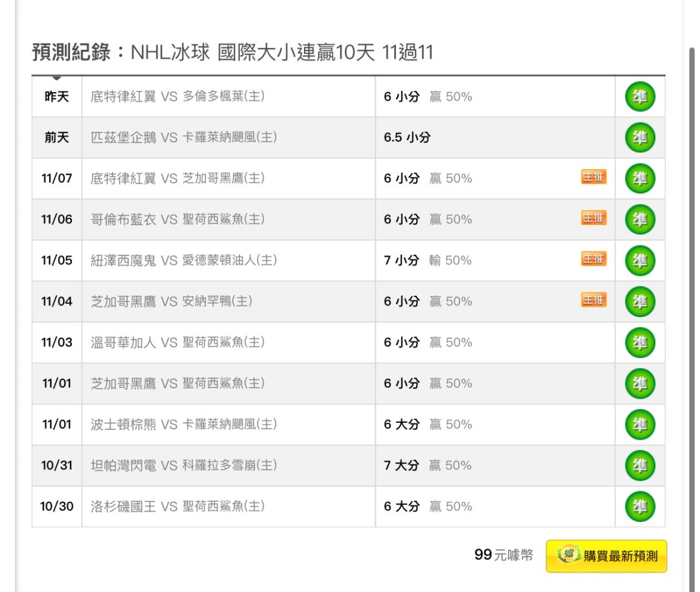Screen dimensions: 700x592
Task: Click the 準 badge for the 11/06 row
Action: 640,220
